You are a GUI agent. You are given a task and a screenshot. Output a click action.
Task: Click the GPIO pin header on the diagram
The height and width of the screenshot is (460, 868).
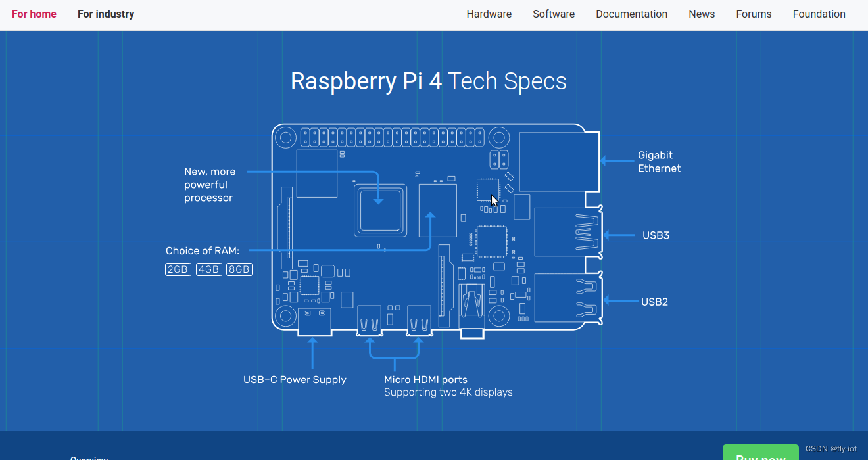393,137
